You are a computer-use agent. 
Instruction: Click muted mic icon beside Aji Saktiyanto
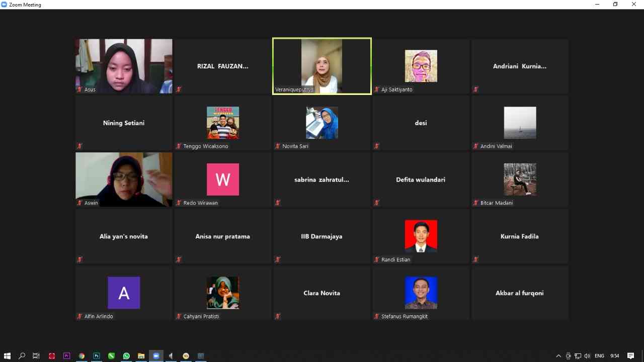pos(376,89)
